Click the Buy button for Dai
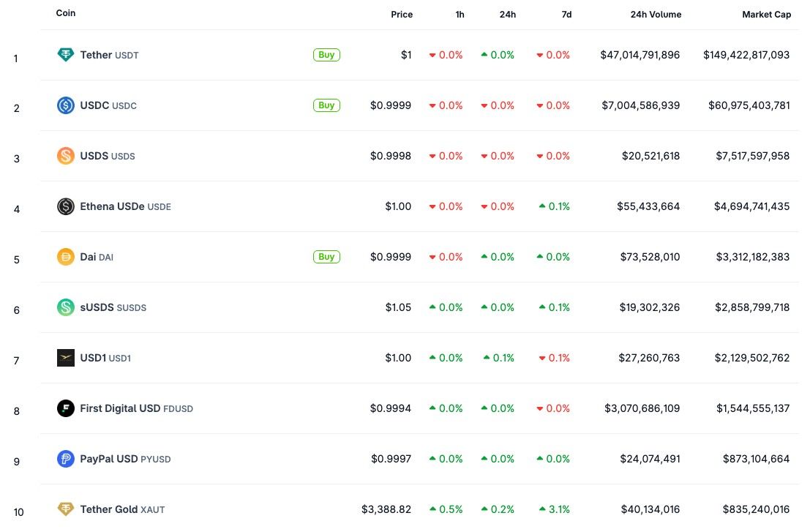Screen dimensions: 810x532 pos(326,257)
